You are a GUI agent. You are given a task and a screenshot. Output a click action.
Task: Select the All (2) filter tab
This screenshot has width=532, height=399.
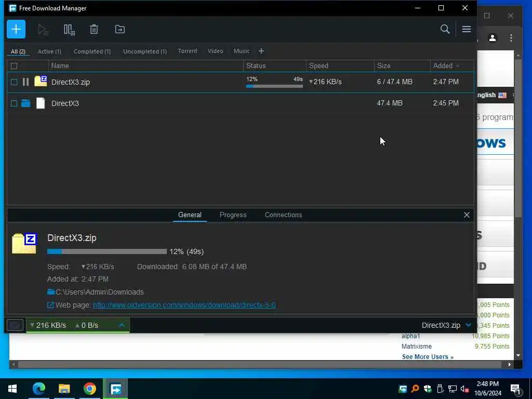click(18, 51)
